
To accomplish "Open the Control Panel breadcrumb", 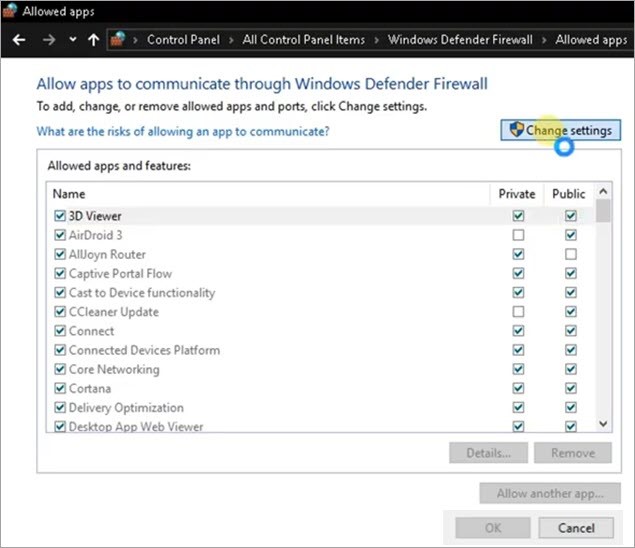I will tap(183, 40).
